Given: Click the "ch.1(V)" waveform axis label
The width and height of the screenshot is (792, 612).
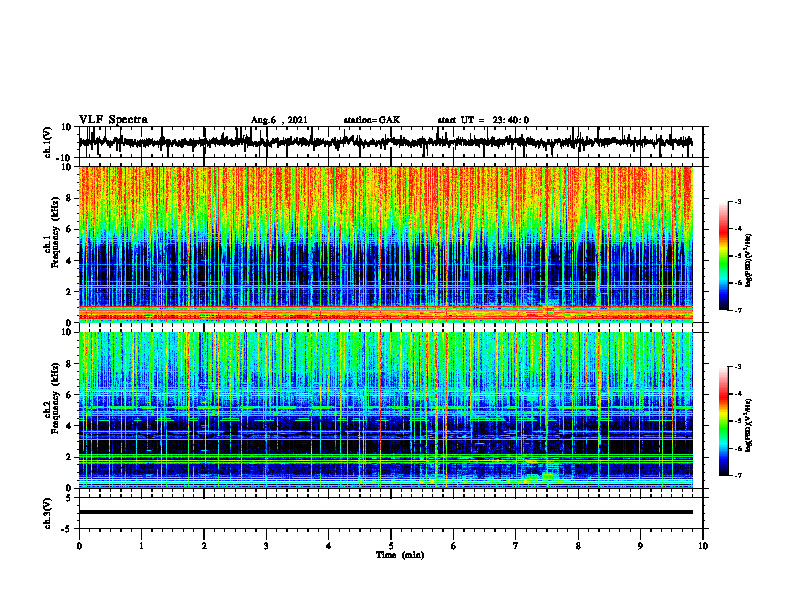Looking at the screenshot, I should pos(48,142).
